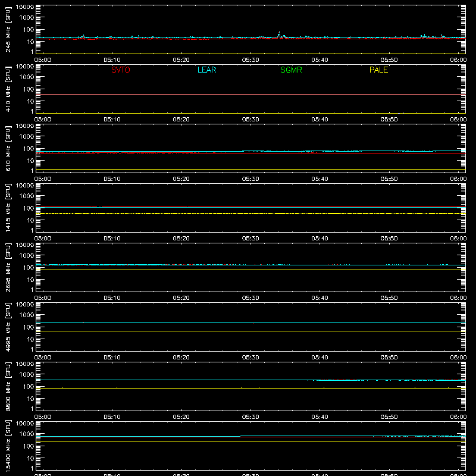Click the 05:34 burst spike in 245 MHz plot
Image resolution: width=476 pixels, height=476 pixels.
[x=279, y=33]
